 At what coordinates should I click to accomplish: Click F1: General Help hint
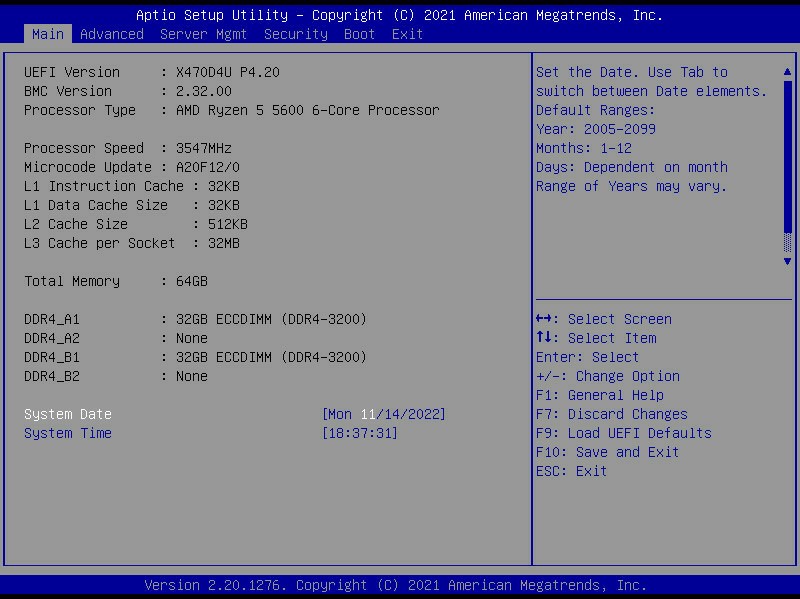[599, 395]
